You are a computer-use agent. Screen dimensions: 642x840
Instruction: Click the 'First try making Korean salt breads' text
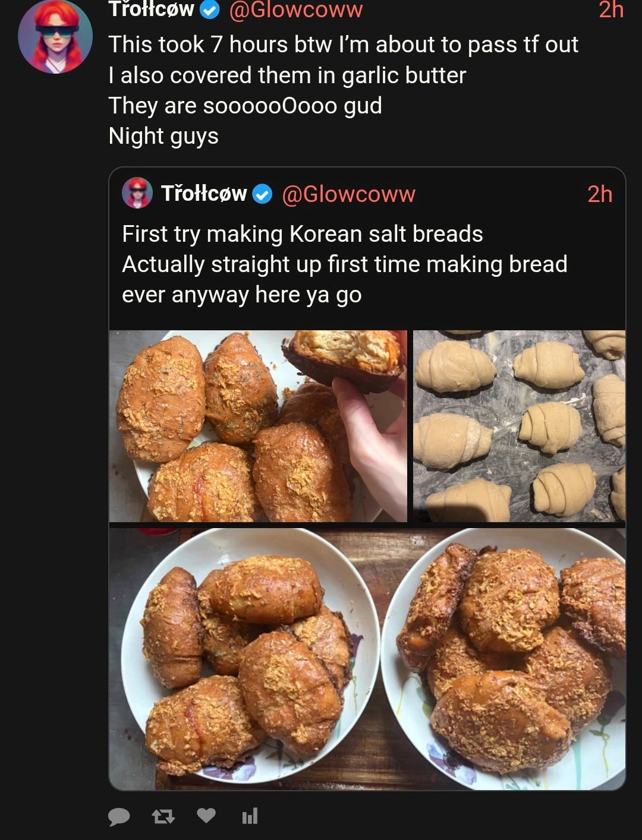click(302, 234)
